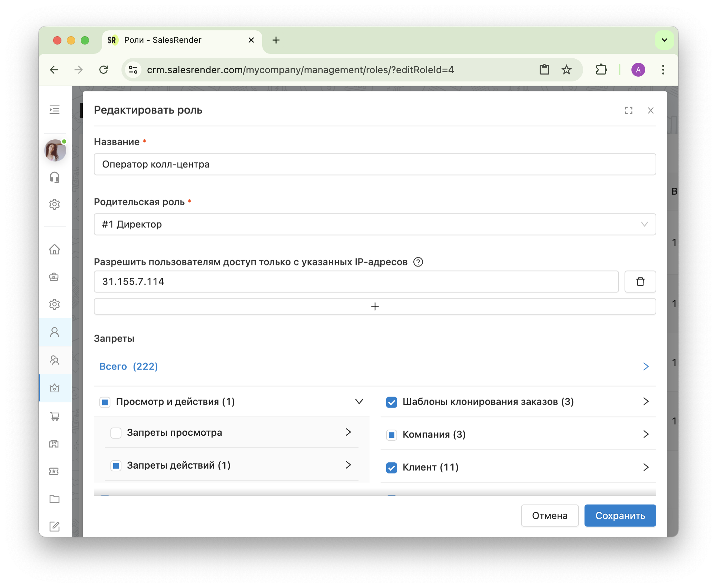
Task: Expand the sidebar menu toggle icon
Action: point(55,110)
